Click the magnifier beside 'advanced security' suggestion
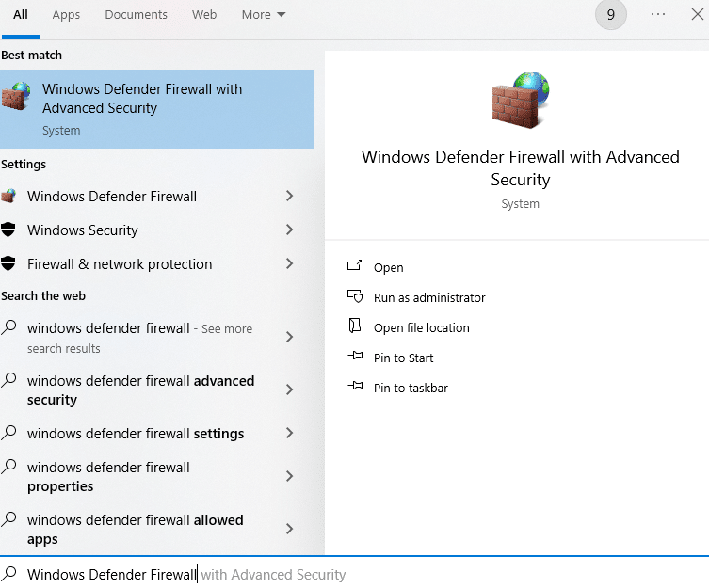Screen dimensions: 709x588 (9, 380)
